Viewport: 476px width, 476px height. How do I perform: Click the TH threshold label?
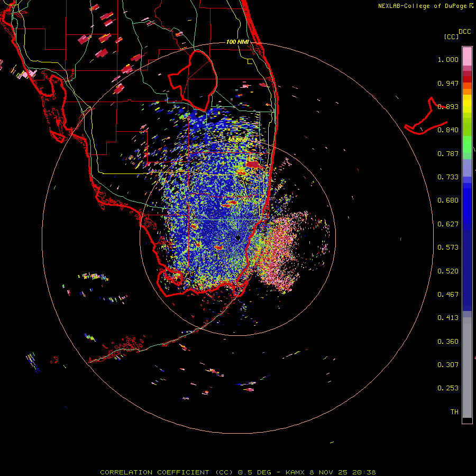coord(454,412)
